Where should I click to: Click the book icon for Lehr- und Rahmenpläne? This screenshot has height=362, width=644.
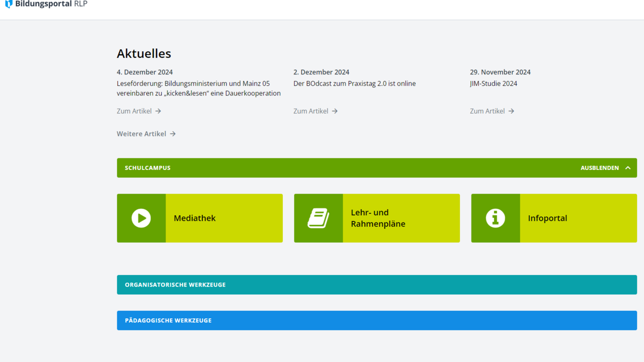(x=318, y=218)
